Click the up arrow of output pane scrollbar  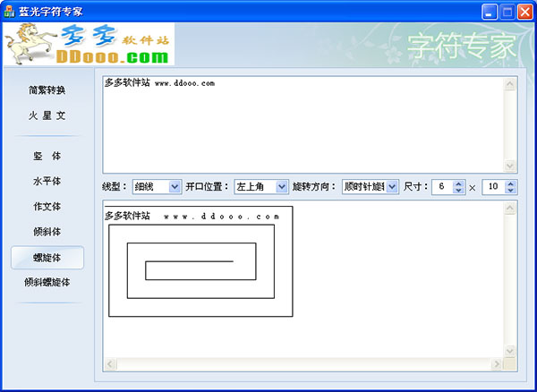coord(510,209)
